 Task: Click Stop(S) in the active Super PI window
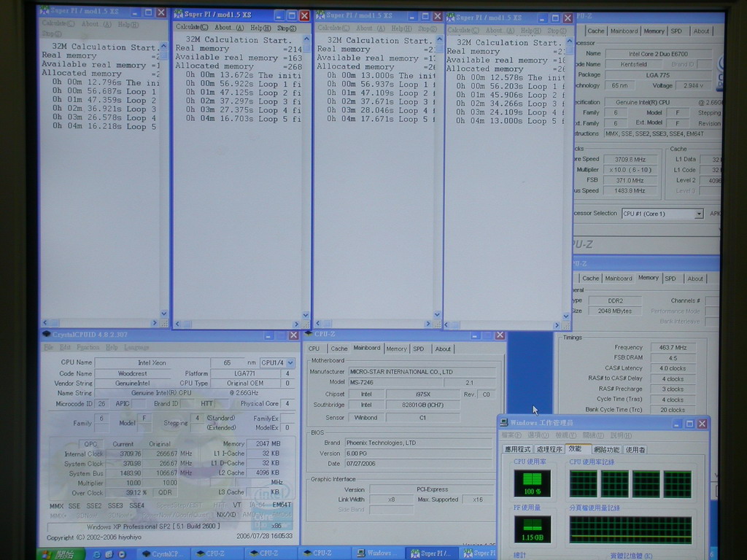287,28
